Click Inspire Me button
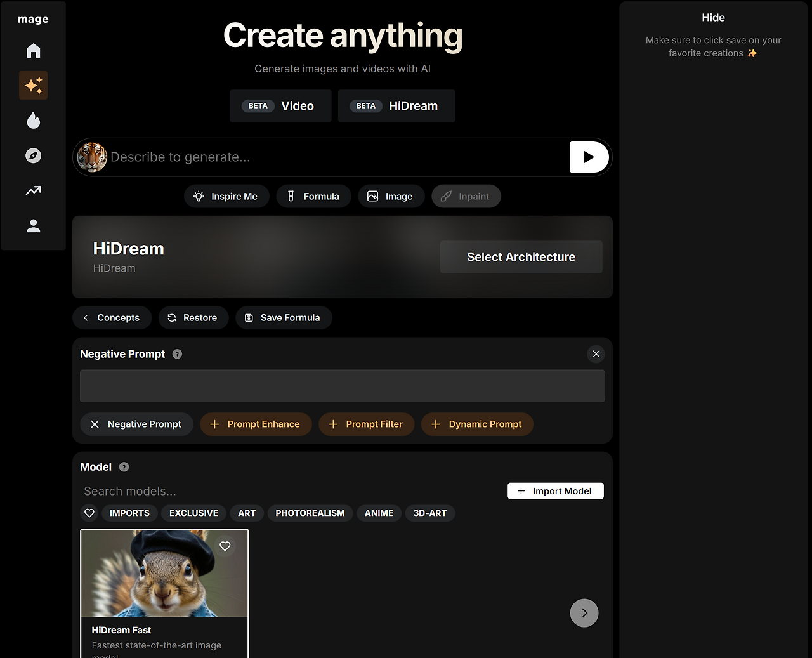This screenshot has height=658, width=812. pyautogui.click(x=226, y=196)
